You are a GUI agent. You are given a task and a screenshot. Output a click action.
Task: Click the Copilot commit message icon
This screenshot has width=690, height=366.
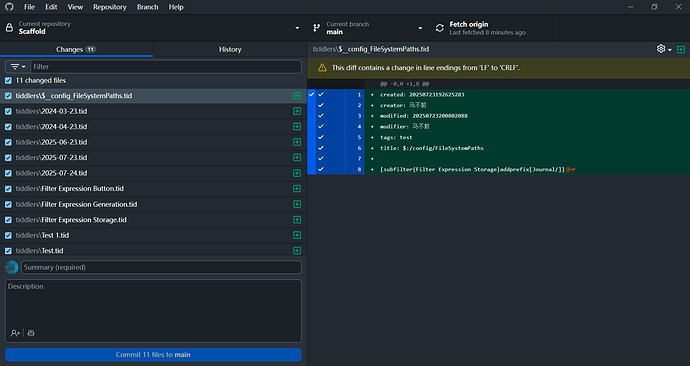click(31, 333)
